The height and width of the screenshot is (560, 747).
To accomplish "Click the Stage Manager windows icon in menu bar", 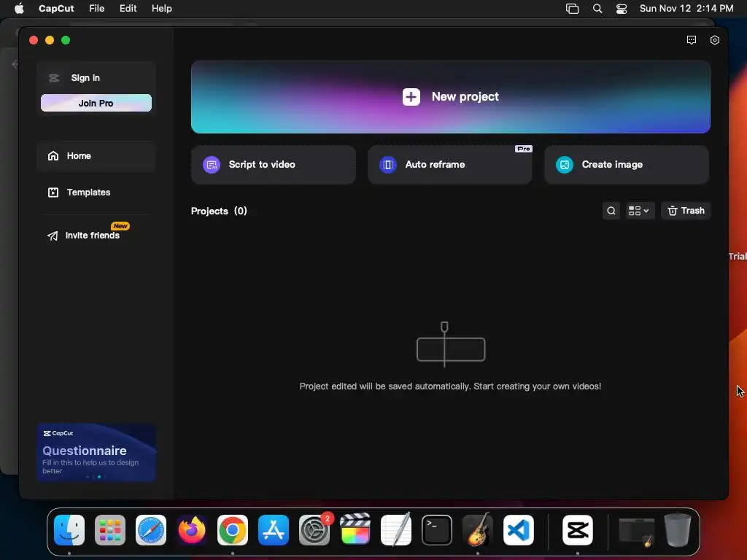I will point(572,9).
